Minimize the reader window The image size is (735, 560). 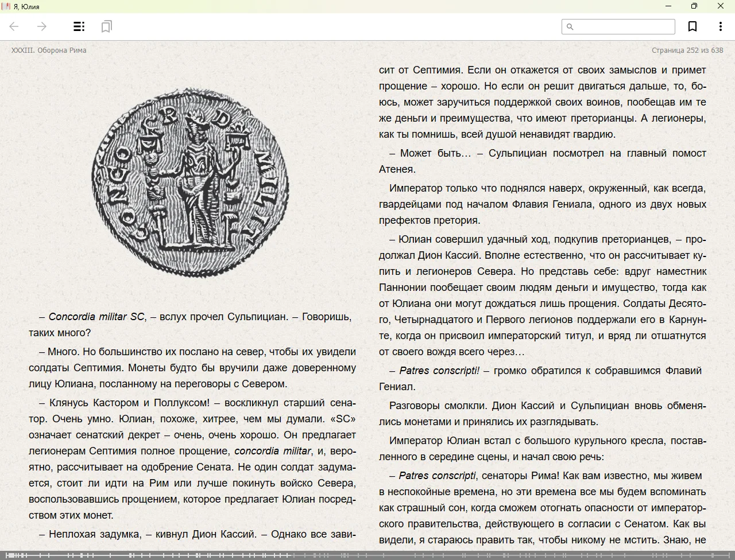[668, 6]
